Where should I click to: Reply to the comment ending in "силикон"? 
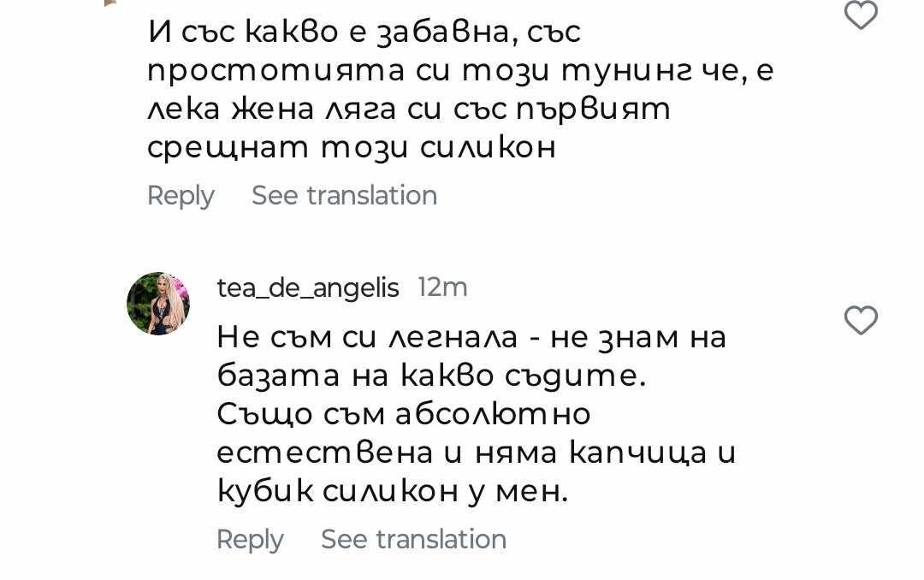[x=181, y=196]
